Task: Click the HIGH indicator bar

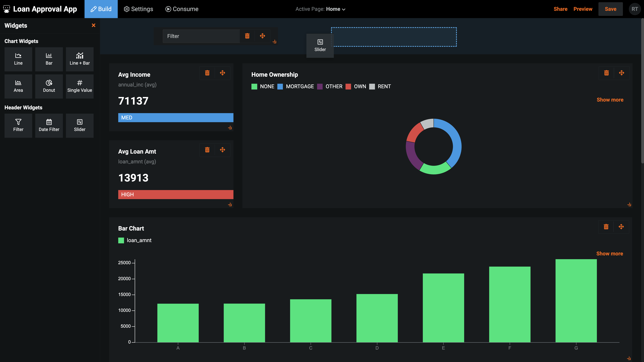Action: coord(176,195)
